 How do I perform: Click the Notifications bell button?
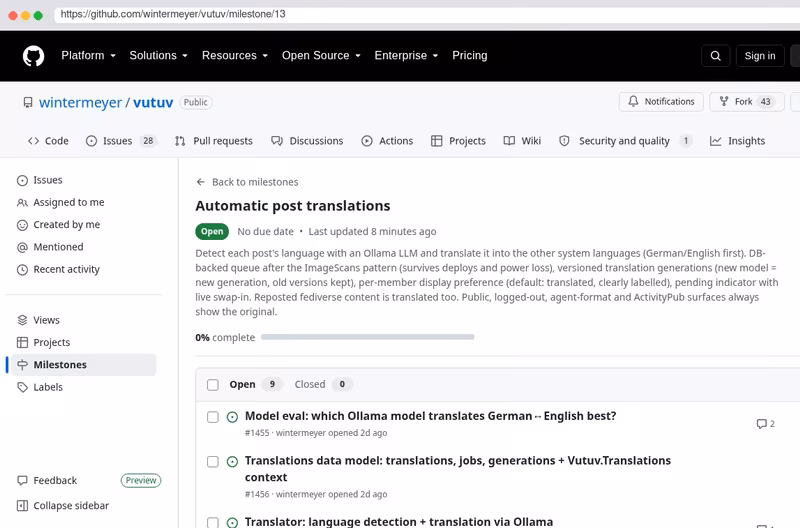click(x=661, y=102)
